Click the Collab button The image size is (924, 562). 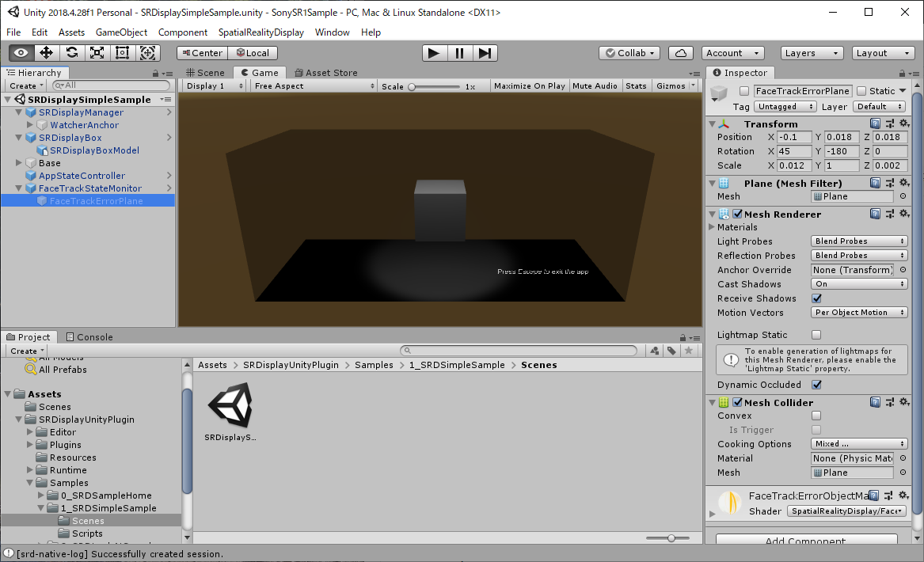click(x=629, y=53)
